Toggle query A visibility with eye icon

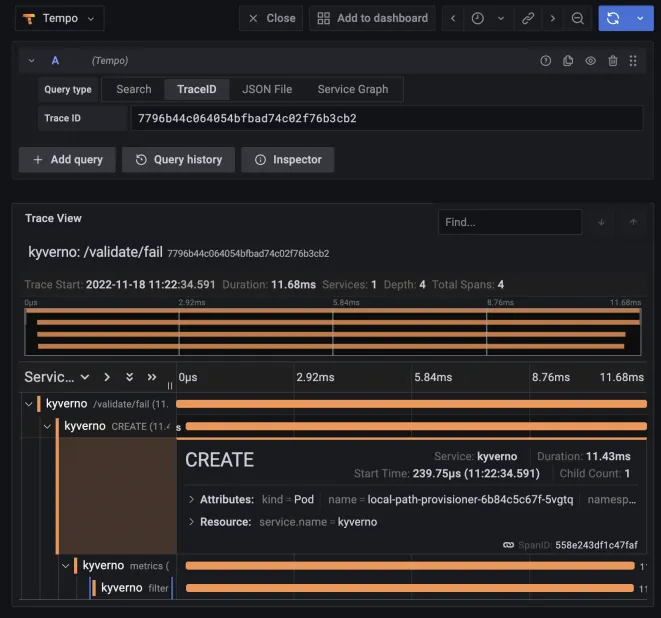(590, 61)
